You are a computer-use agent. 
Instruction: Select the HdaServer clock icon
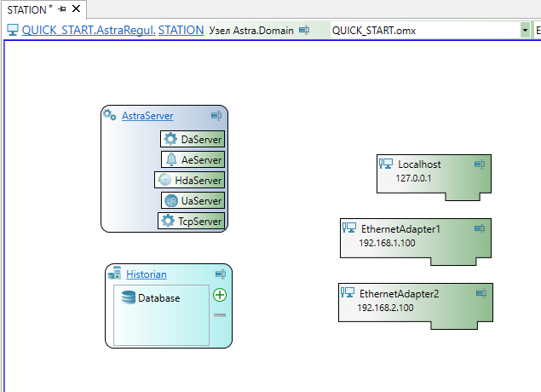pos(164,180)
